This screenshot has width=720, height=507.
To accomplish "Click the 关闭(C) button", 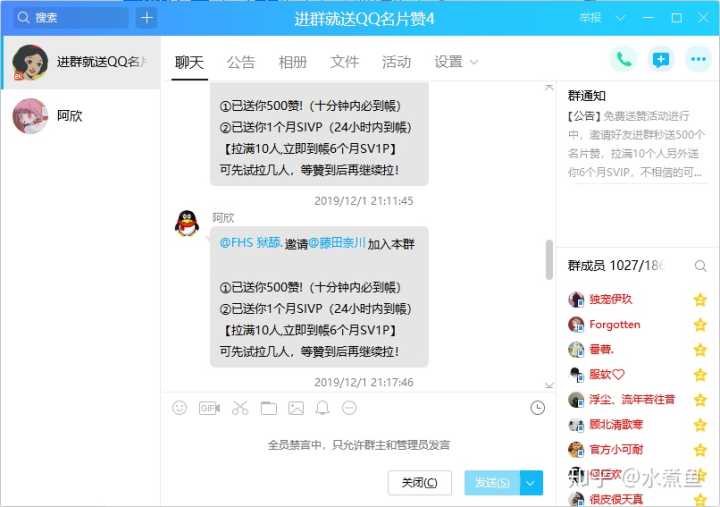I will click(419, 483).
